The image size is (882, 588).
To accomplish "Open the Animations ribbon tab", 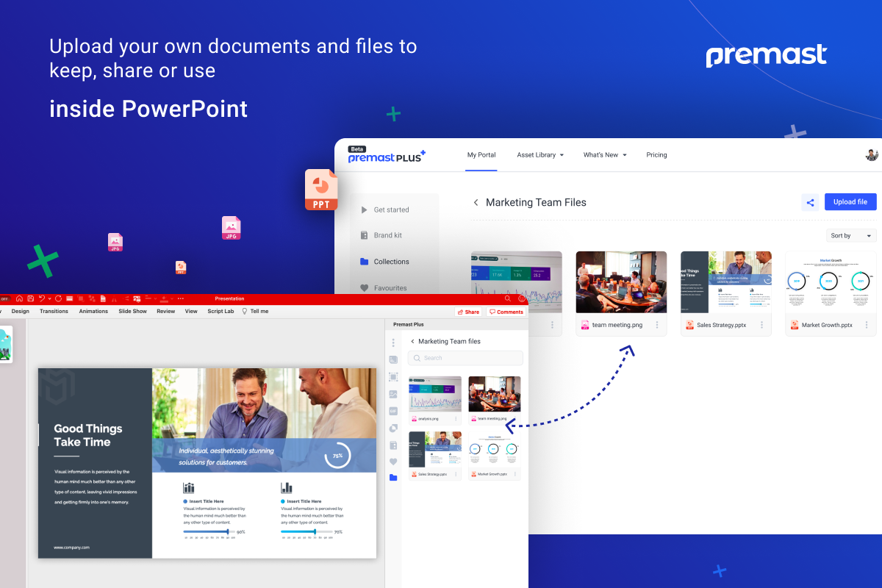I will 93,312.
